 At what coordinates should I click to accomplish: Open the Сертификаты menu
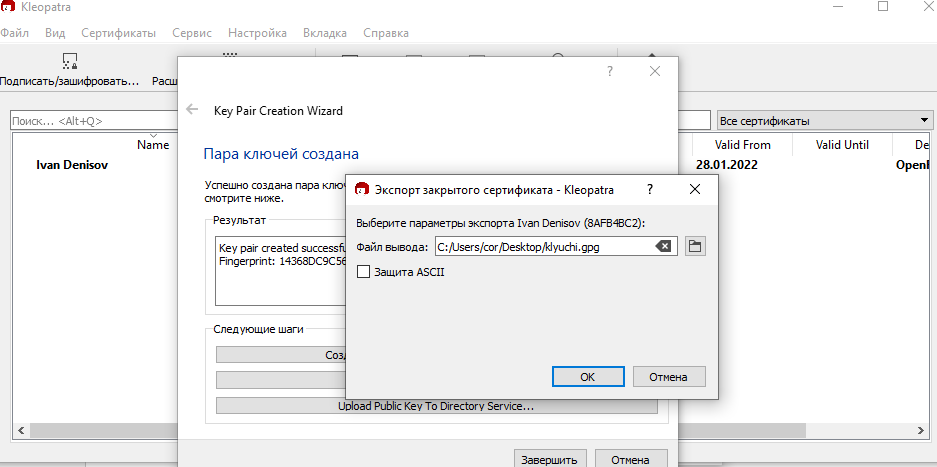pyautogui.click(x=118, y=33)
